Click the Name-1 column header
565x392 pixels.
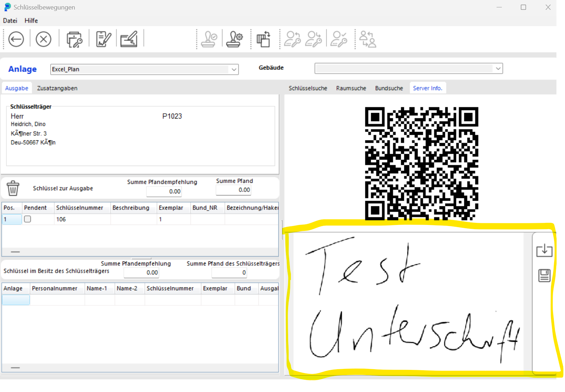[x=100, y=288]
